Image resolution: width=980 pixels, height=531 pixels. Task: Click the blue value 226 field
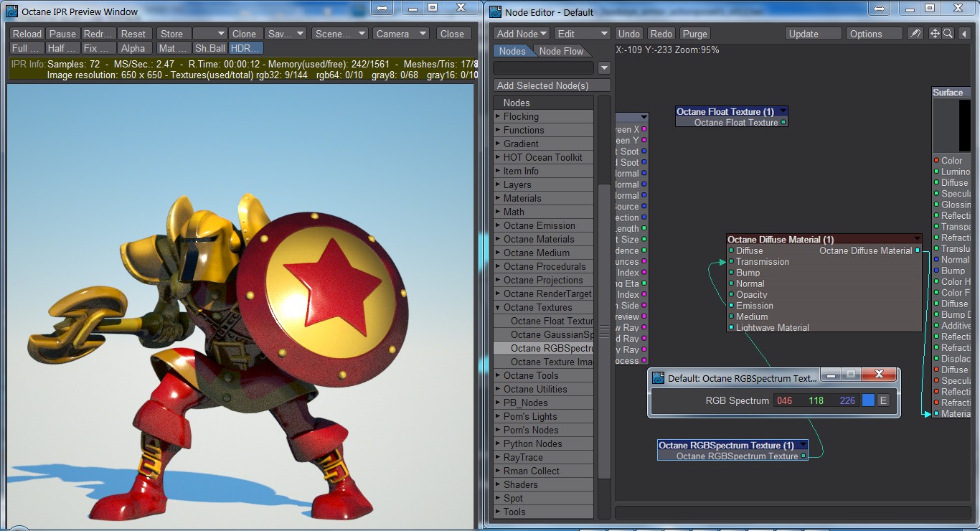pyautogui.click(x=848, y=400)
